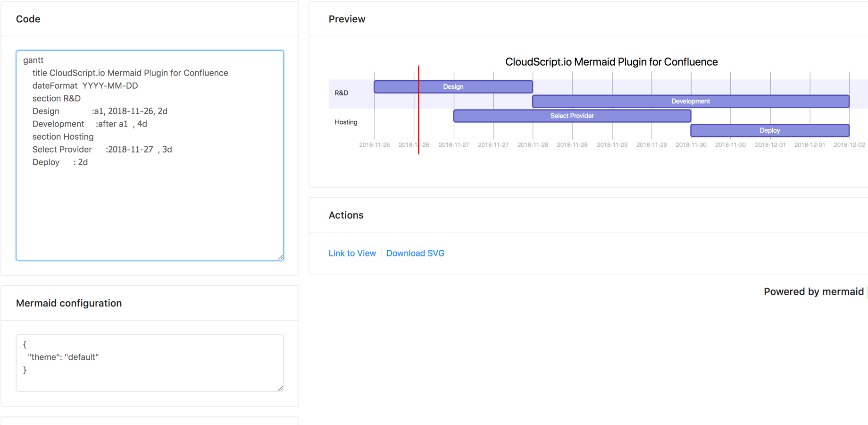Screen dimensions: 868x425
Task: Click the 'Deploy : 2d' code line
Action: [x=60, y=162]
